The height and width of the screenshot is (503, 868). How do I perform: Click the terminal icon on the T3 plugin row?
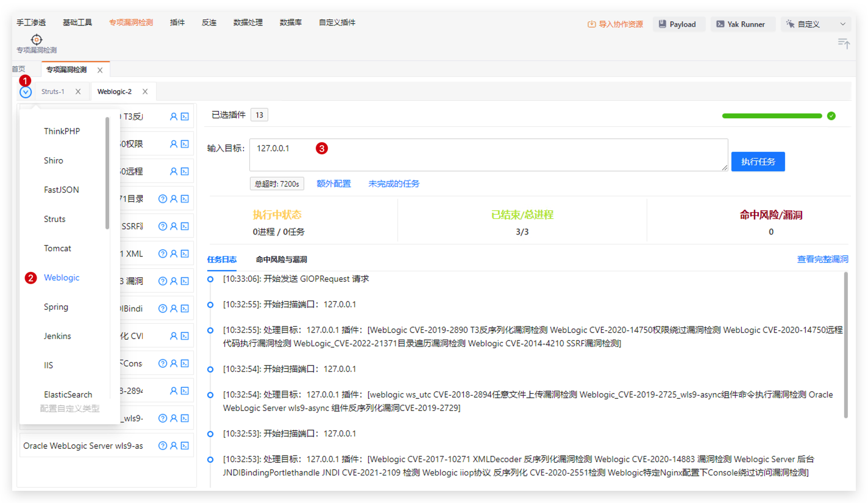185,116
